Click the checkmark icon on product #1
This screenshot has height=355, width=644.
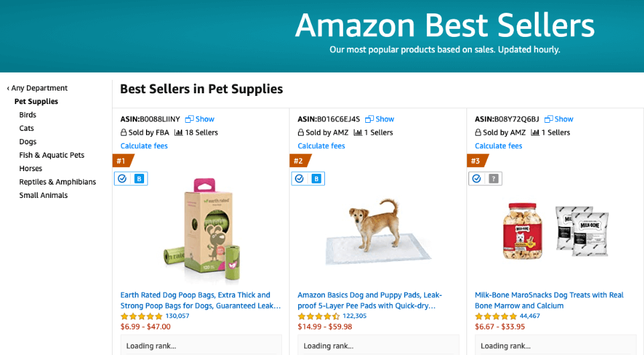pyautogui.click(x=122, y=179)
